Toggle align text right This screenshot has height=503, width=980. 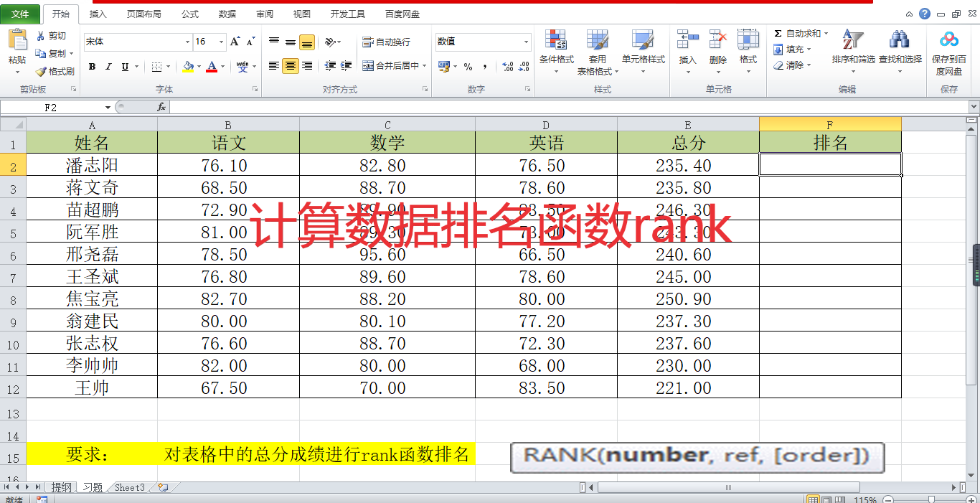tap(307, 66)
